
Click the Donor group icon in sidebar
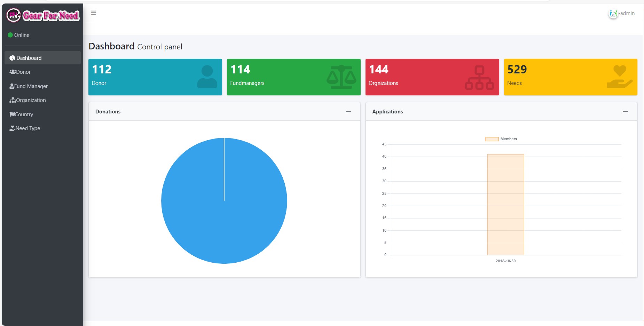point(13,72)
